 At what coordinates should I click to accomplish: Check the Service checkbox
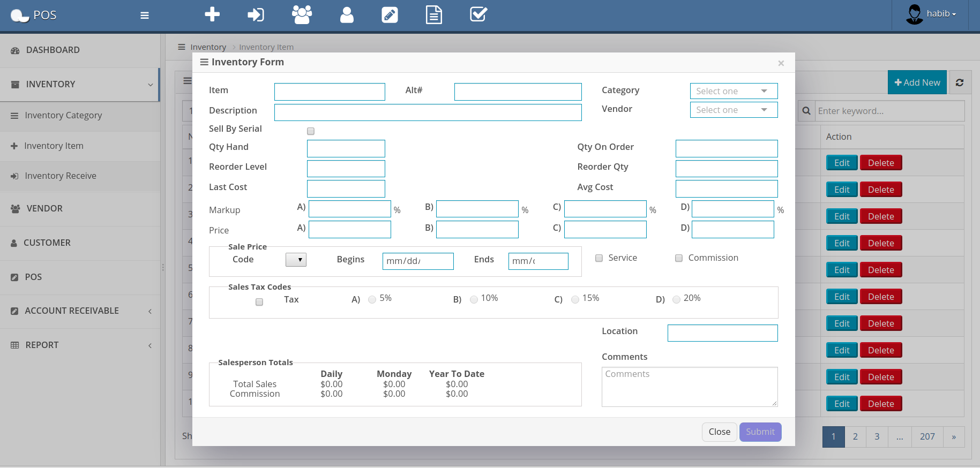(599, 258)
